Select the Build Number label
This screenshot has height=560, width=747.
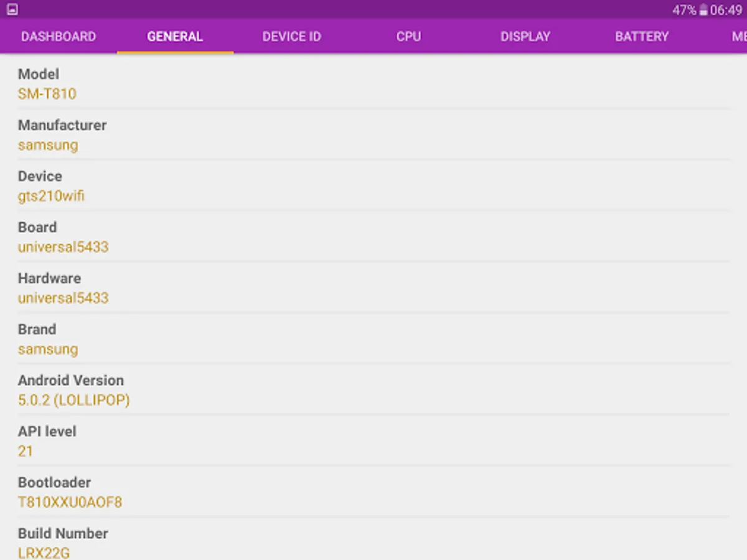coord(63,533)
